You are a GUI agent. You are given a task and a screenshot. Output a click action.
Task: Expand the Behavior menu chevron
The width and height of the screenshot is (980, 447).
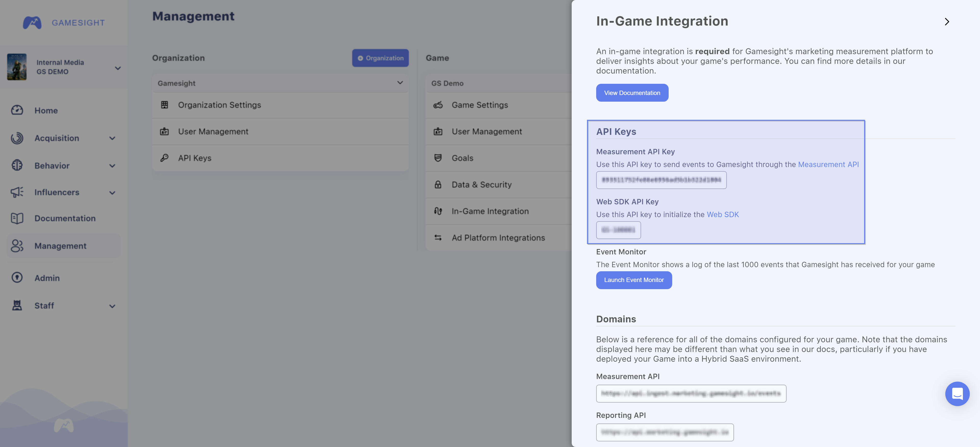112,166
